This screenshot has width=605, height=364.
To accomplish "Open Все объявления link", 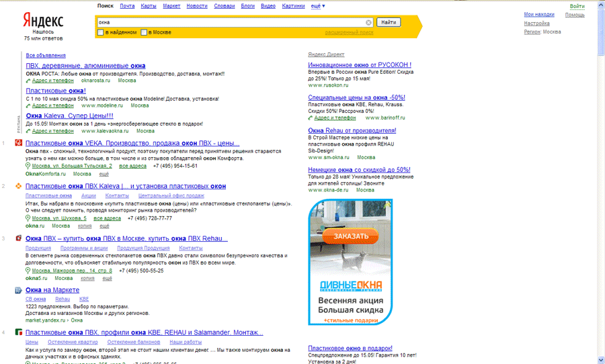I will [46, 56].
